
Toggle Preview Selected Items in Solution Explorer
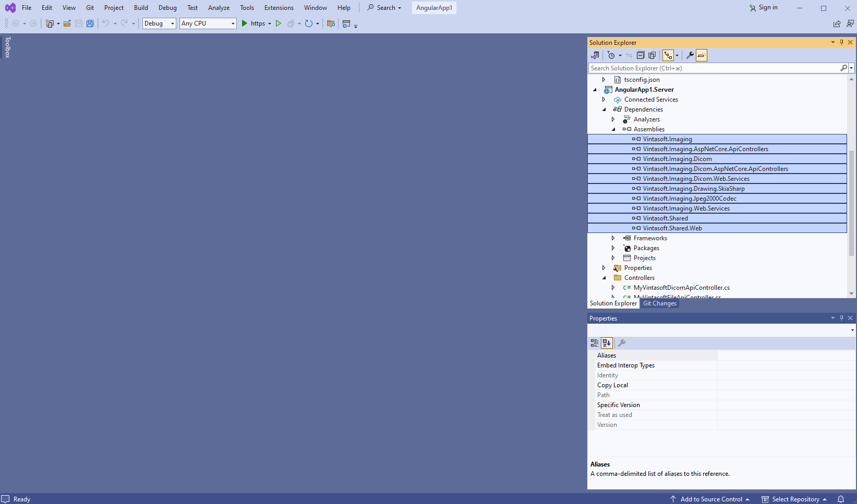702,55
